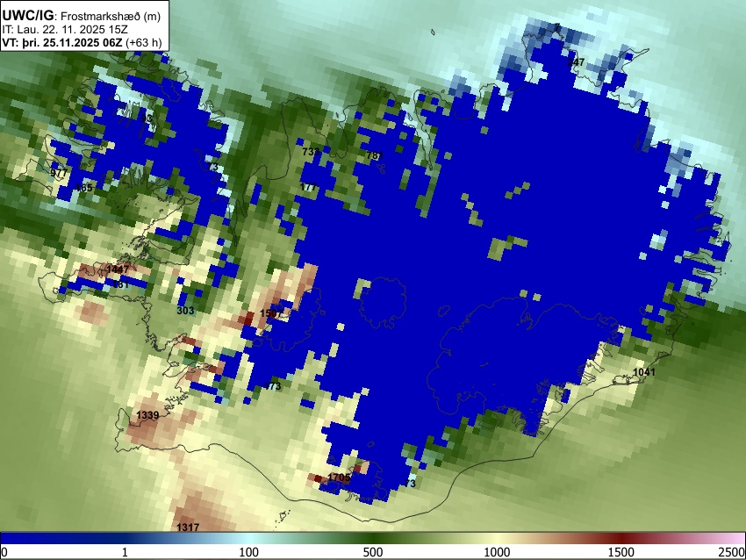Click the 'UWC/IG: Frostmarkshæð (m)' title text
Viewport: 746px width, 560px height.
82,16
